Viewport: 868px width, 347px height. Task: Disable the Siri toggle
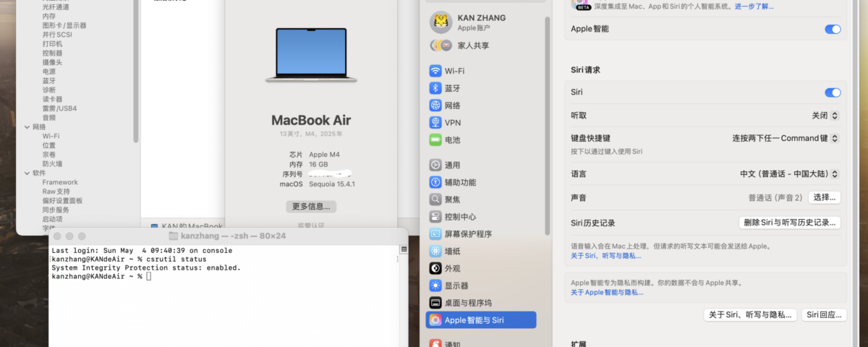coord(833,93)
